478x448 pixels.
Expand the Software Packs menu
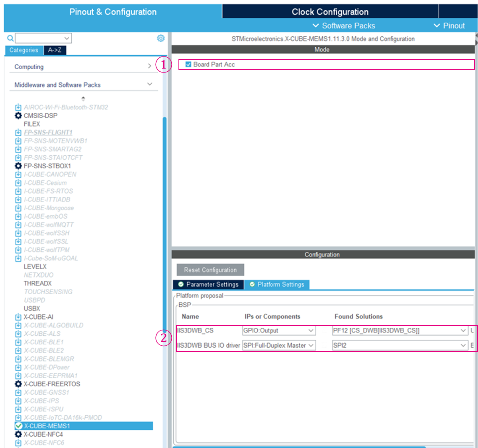pyautogui.click(x=344, y=25)
